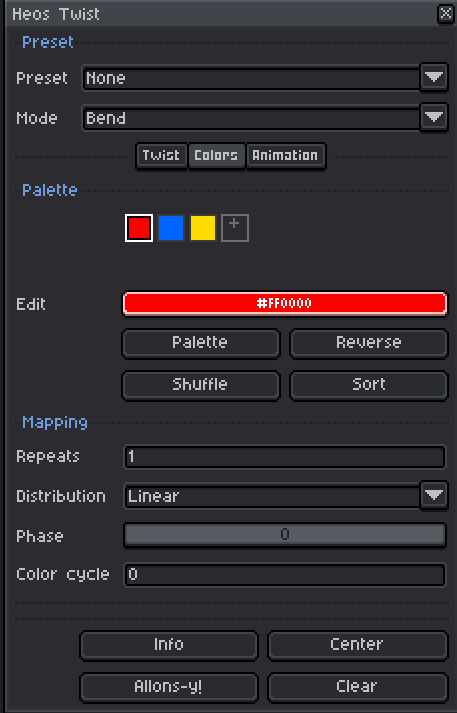Add a new palette color with plus icon

[235, 228]
